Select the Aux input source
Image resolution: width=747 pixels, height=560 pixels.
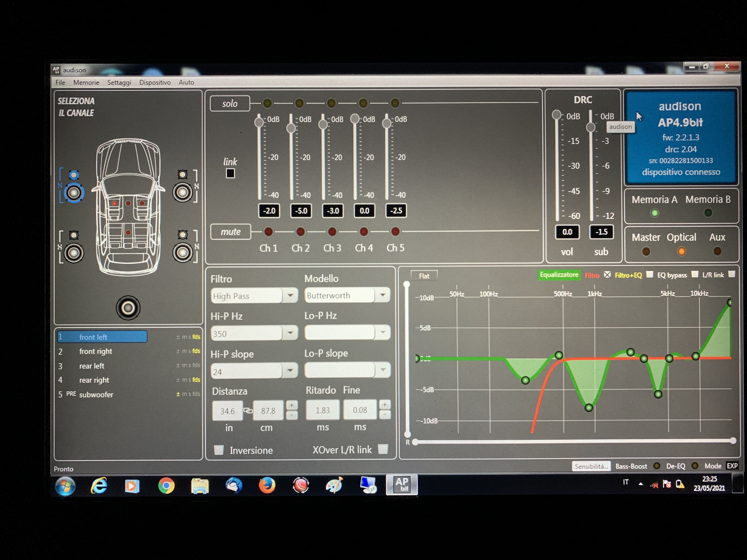(717, 251)
